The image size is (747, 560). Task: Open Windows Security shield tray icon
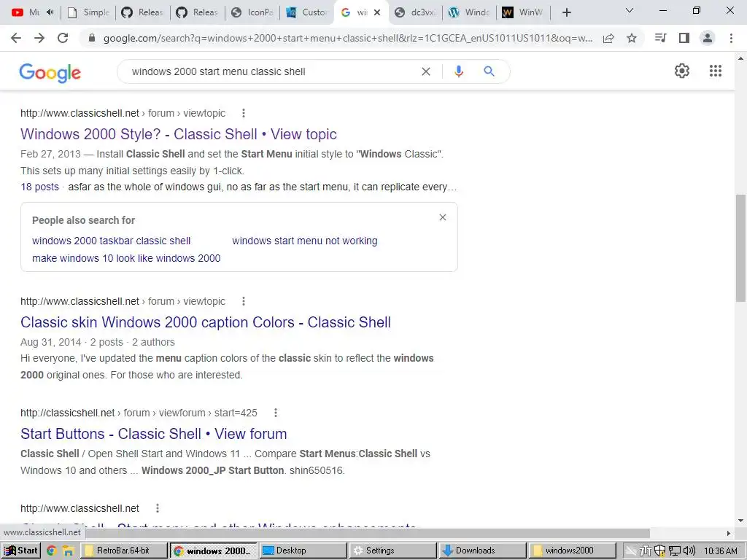click(x=659, y=551)
